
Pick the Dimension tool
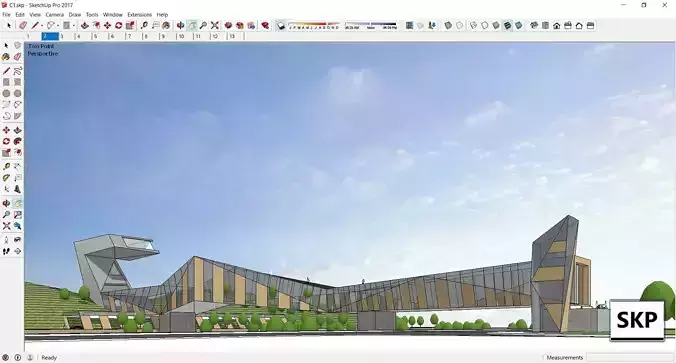17,167
